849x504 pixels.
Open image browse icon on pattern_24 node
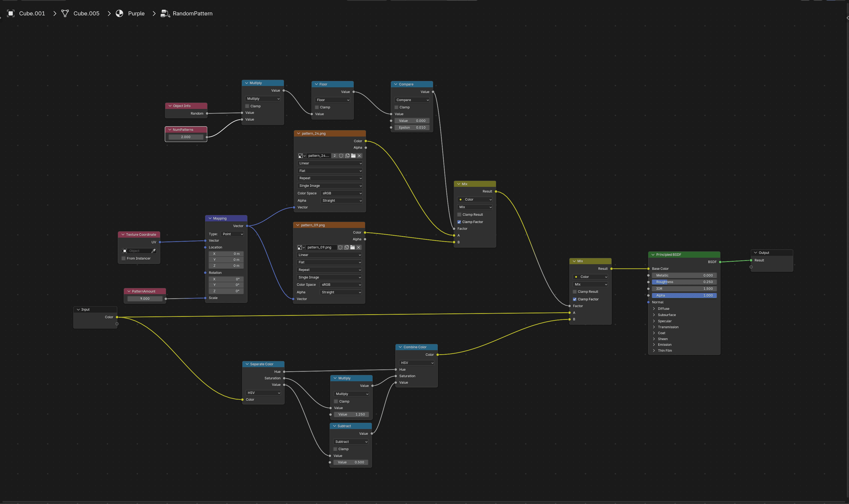click(x=302, y=156)
